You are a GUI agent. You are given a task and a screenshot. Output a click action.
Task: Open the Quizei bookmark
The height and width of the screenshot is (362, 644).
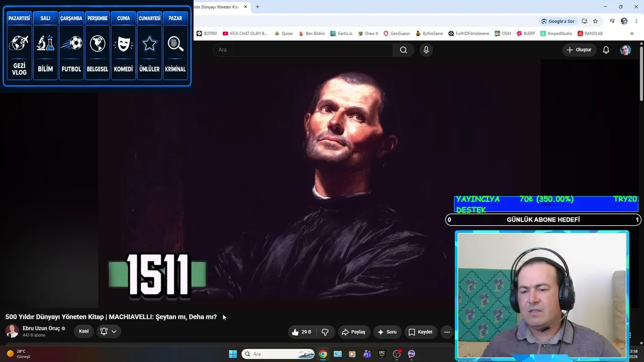point(284,34)
